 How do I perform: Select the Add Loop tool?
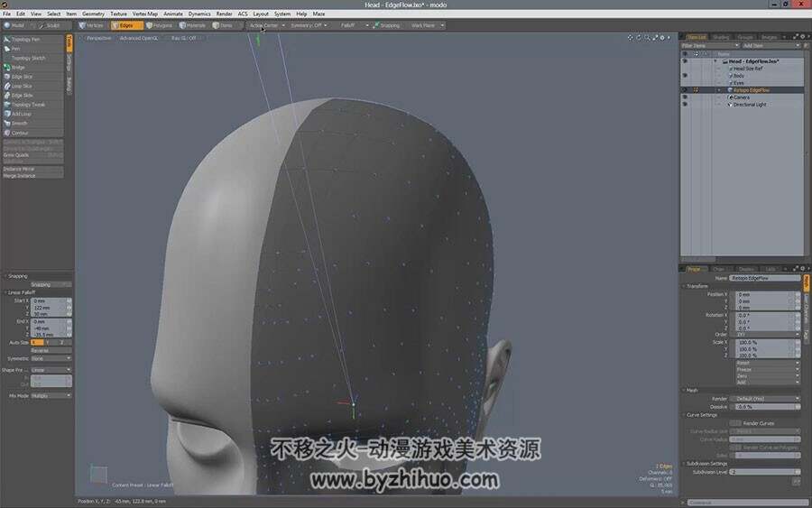pos(32,114)
